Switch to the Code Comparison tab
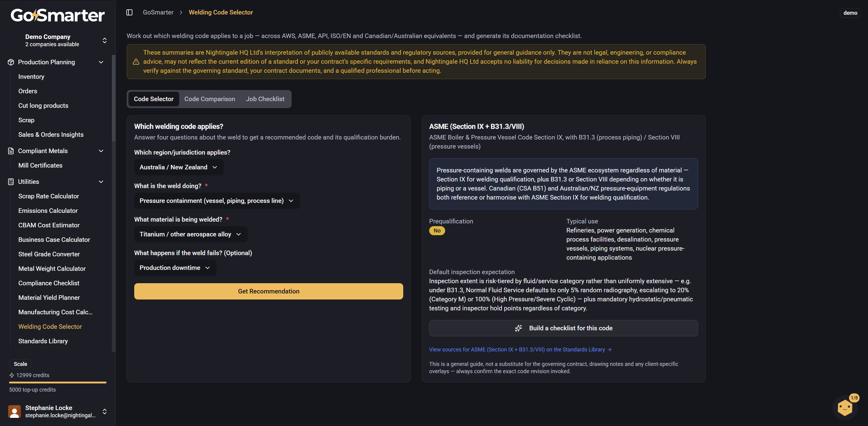Image resolution: width=868 pixels, height=426 pixels. point(210,99)
